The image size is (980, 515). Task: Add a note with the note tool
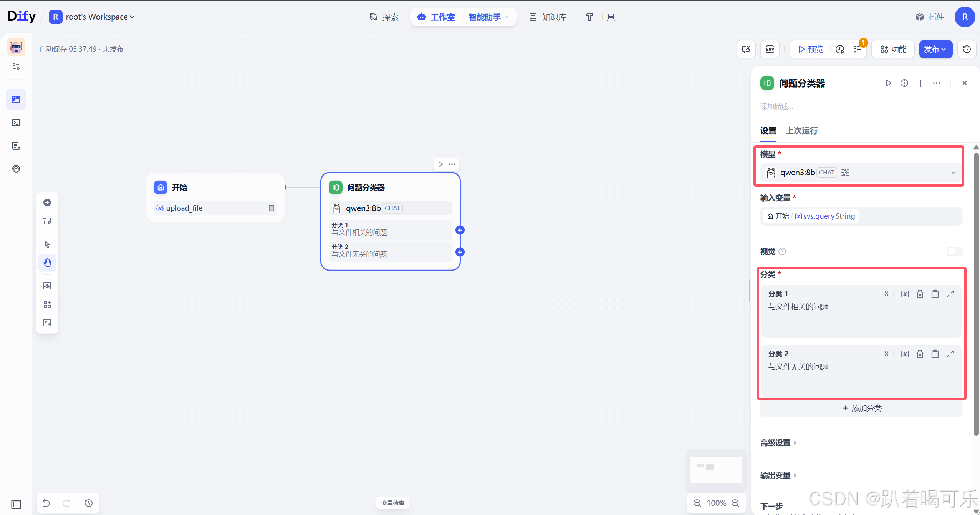point(47,221)
